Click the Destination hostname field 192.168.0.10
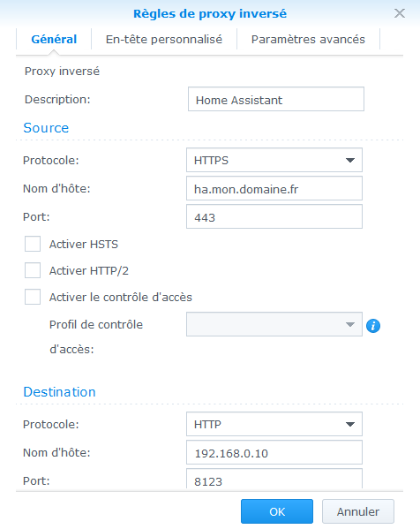 (x=274, y=452)
